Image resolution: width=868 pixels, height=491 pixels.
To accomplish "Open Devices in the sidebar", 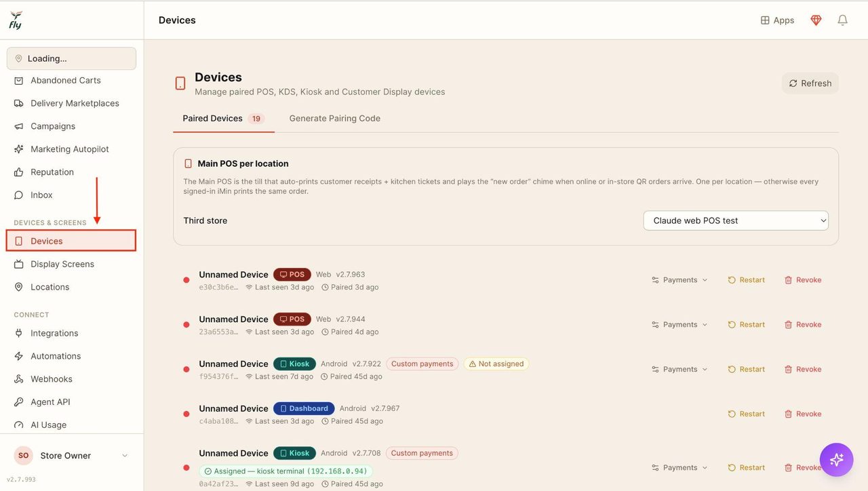I will tap(71, 241).
